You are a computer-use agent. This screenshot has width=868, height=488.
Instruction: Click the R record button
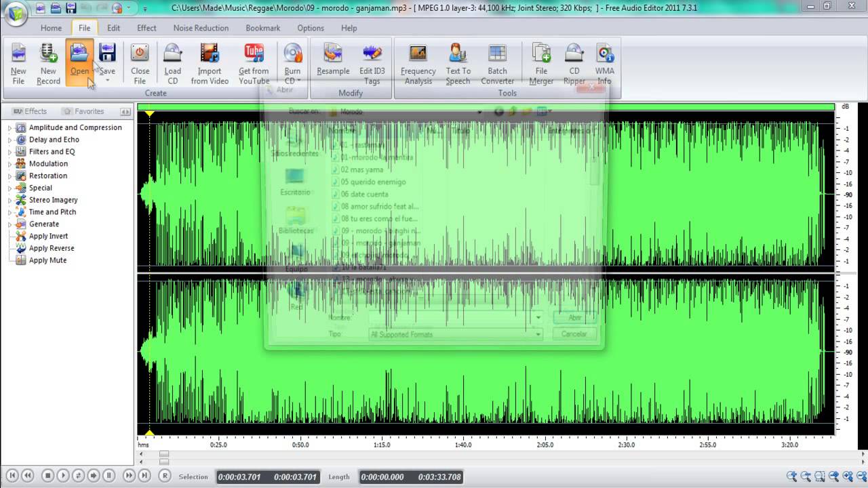coord(165,476)
